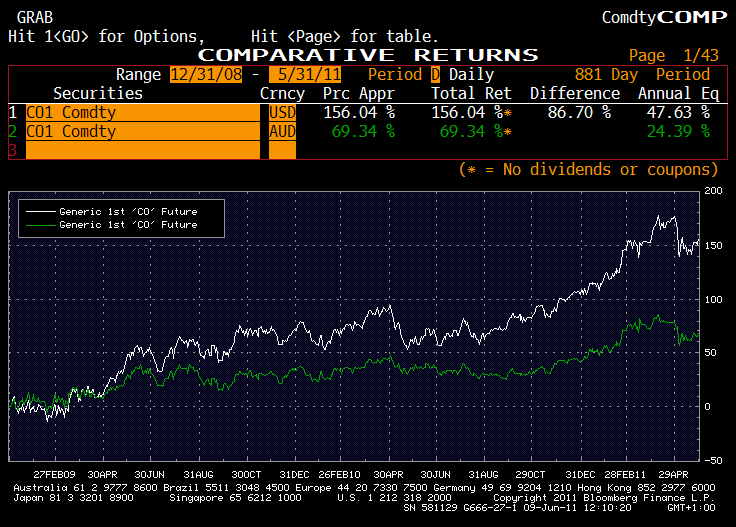736x527 pixels.
Task: Click the range start date 12/31/08 field
Action: tap(206, 75)
